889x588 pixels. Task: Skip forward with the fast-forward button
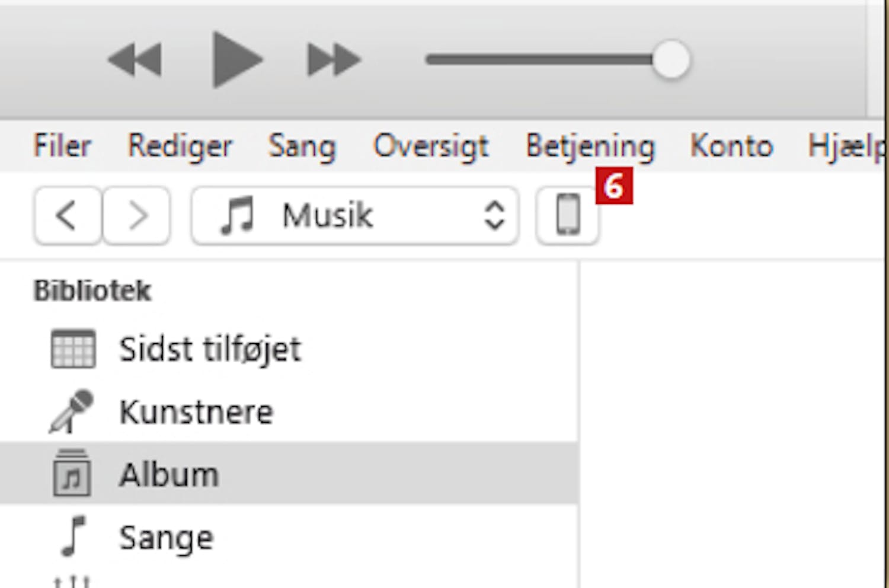pyautogui.click(x=334, y=60)
